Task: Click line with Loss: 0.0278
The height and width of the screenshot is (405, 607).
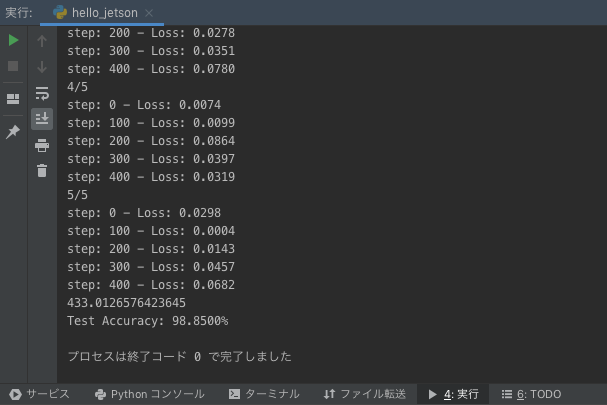Action: point(151,33)
